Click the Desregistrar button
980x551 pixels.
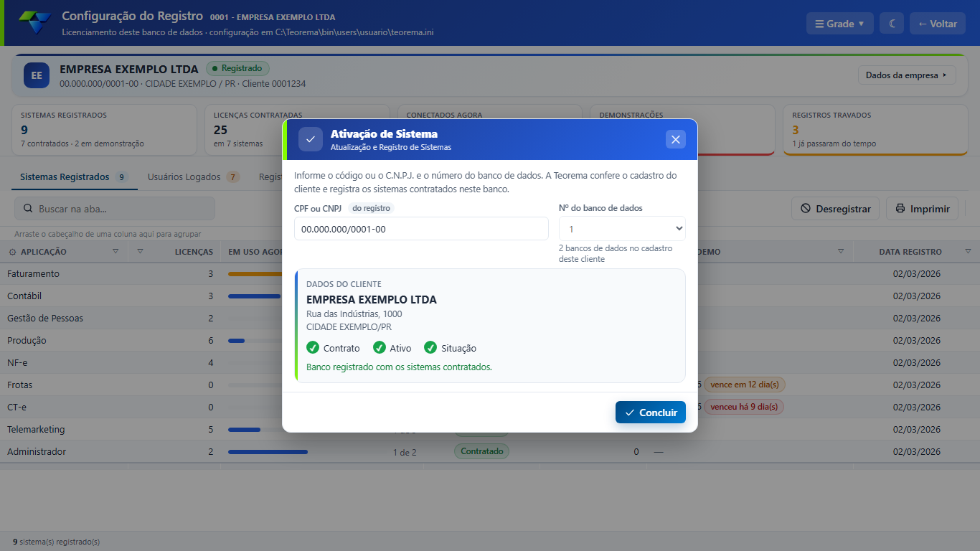836,209
